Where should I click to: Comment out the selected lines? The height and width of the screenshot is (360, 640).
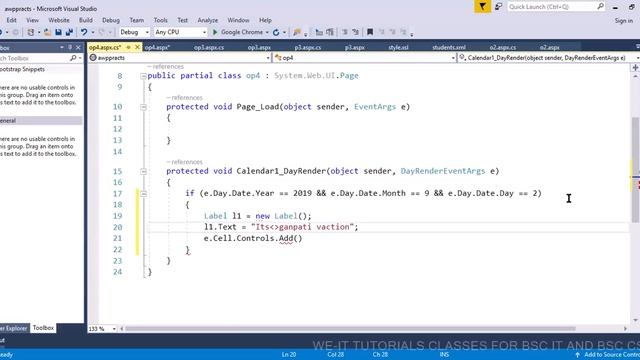(345, 32)
